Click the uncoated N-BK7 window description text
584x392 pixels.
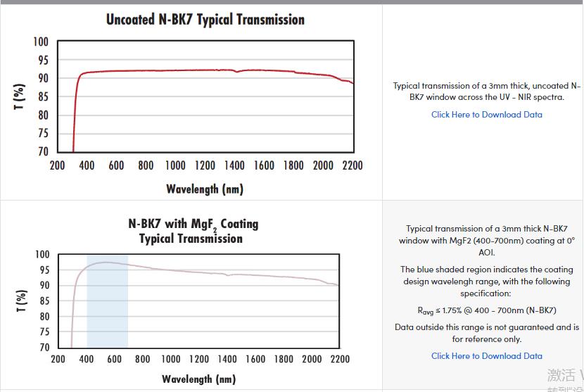[486, 91]
